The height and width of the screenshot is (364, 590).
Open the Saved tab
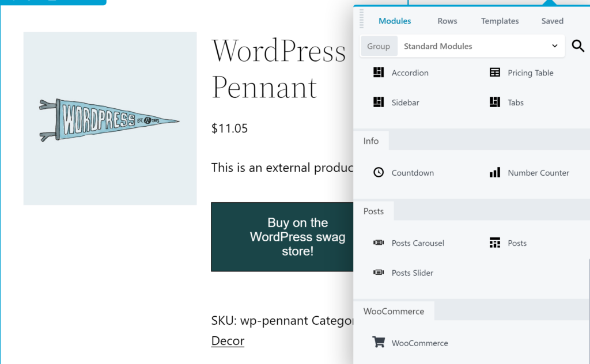[552, 21]
